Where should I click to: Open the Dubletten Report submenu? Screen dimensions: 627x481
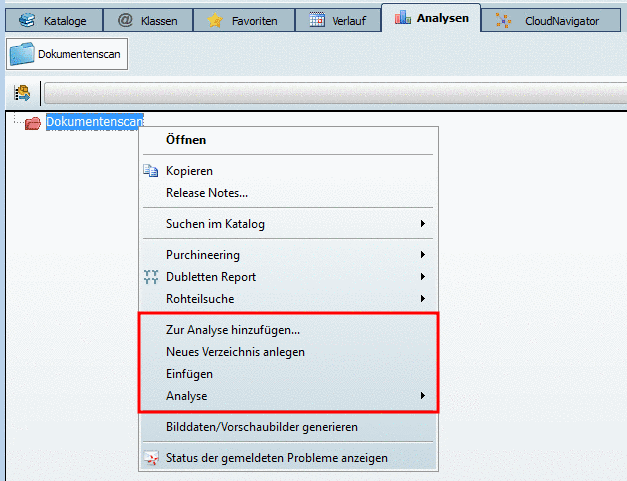pos(288,277)
